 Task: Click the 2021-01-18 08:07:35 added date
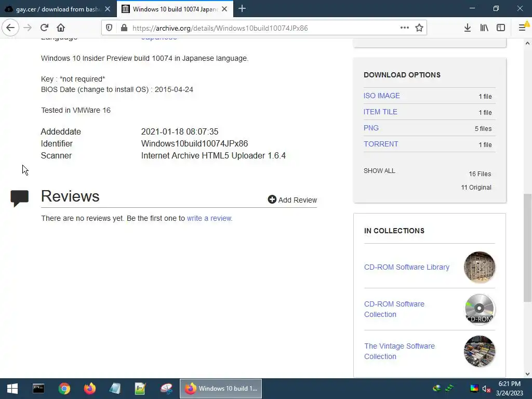[x=179, y=131]
